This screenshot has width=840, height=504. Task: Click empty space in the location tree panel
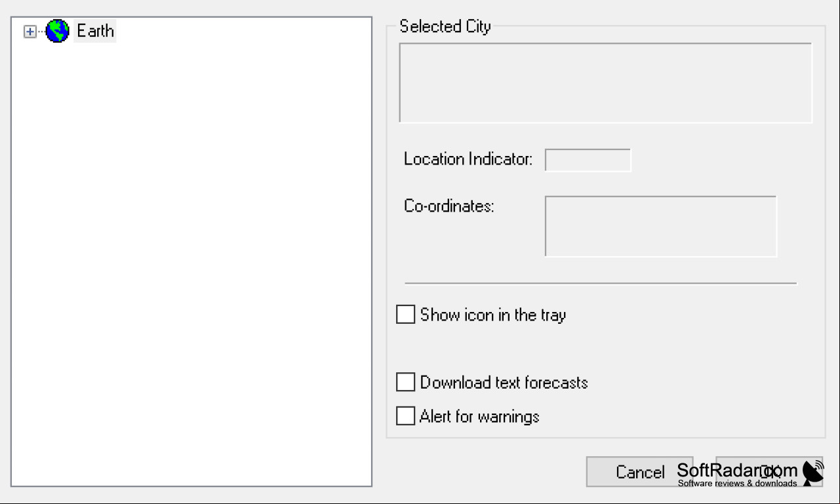(191, 262)
